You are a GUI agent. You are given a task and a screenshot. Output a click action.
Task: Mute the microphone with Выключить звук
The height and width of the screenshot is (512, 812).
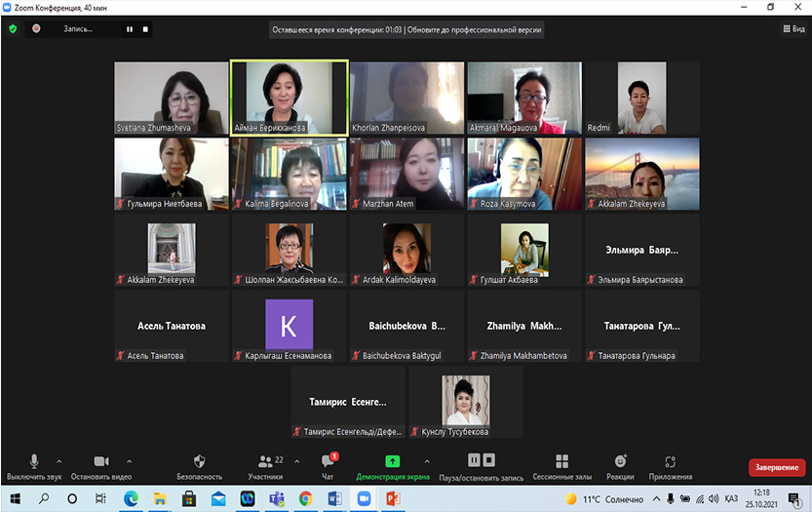[x=33, y=465]
